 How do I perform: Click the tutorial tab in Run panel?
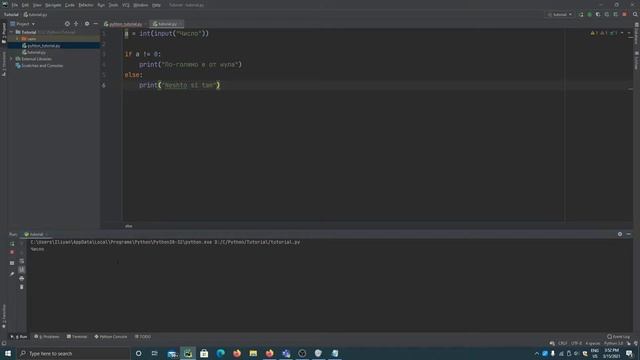[36, 234]
